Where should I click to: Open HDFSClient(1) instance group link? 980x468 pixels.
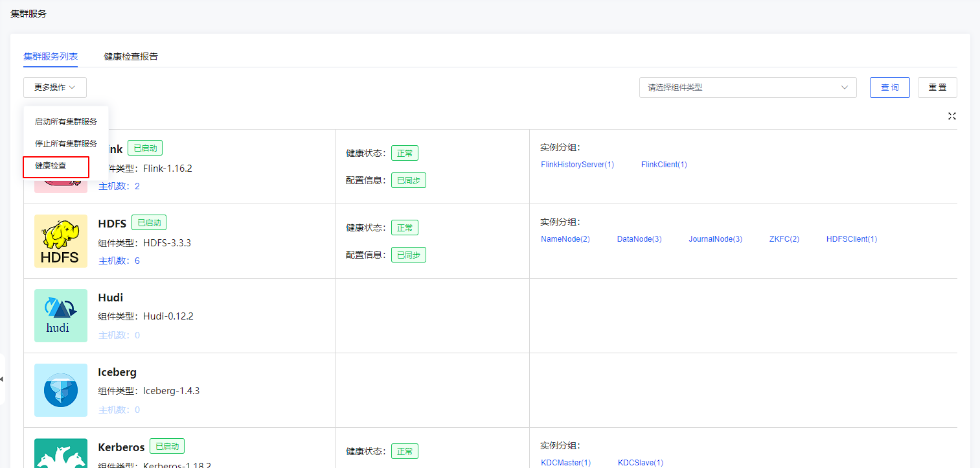[x=852, y=239]
